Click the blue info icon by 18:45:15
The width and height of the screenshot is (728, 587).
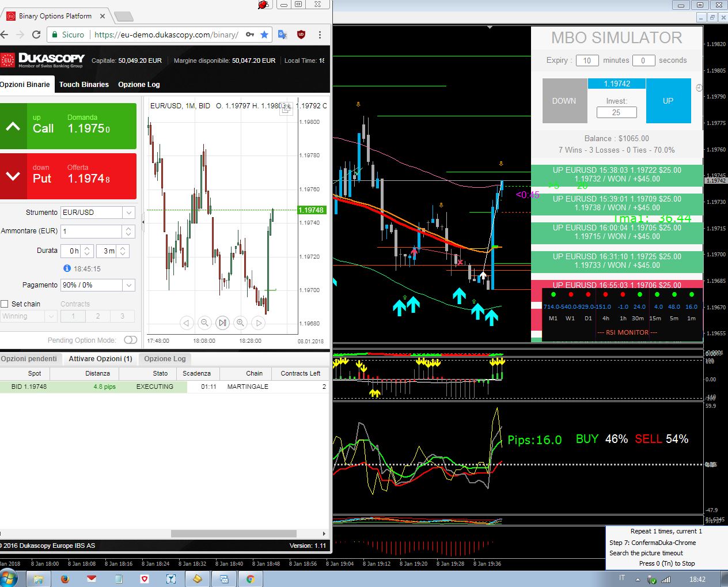(x=67, y=268)
